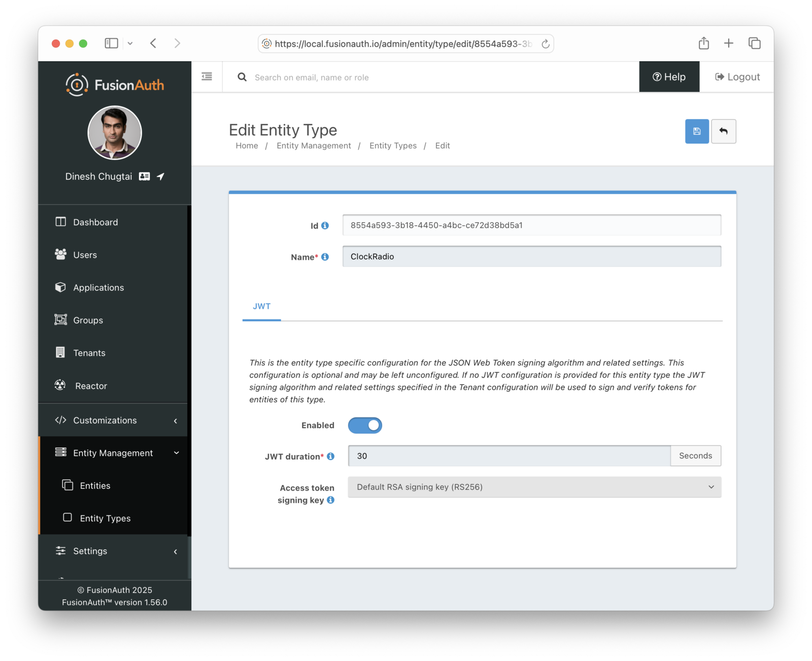The image size is (812, 661).
Task: Click the back arrow icon button
Action: tap(723, 131)
